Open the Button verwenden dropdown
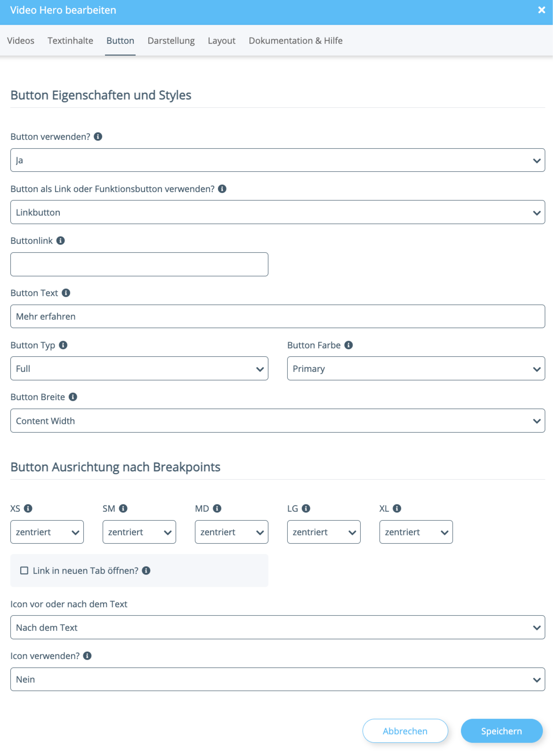The height and width of the screenshot is (756, 553). (277, 160)
